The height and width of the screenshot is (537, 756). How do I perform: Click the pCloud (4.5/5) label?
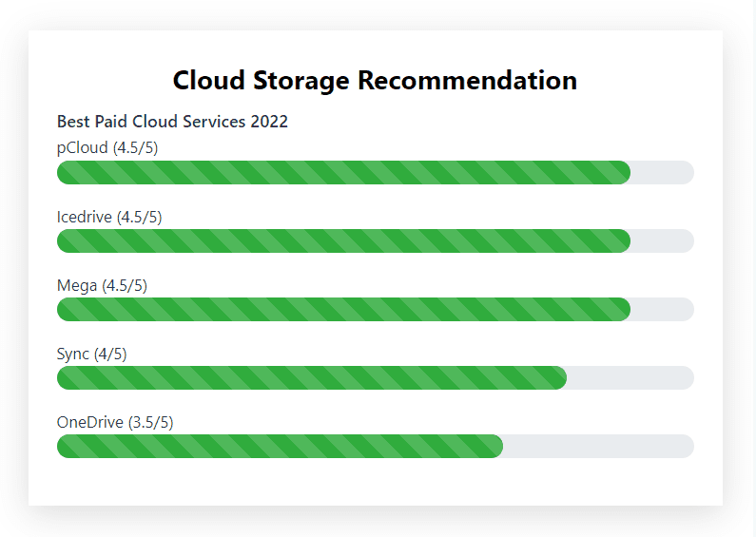(107, 148)
